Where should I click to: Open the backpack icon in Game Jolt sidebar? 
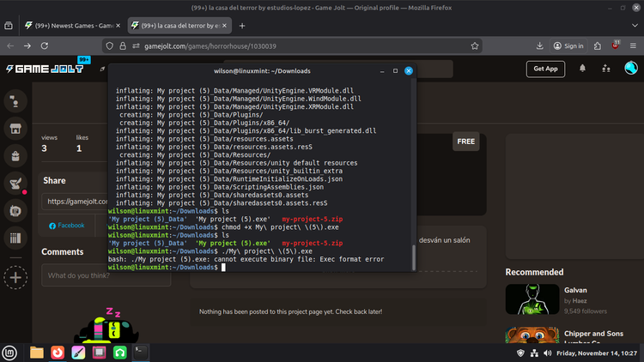[15, 156]
